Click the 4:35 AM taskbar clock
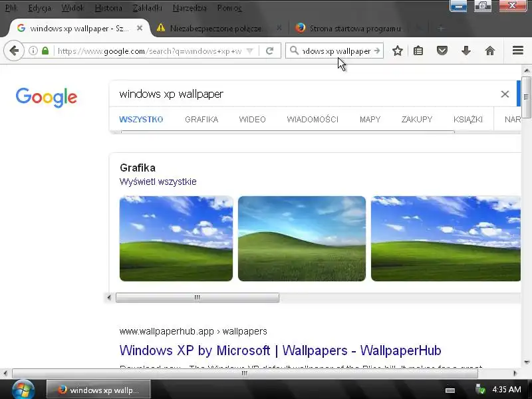The image size is (532, 399). 507,390
